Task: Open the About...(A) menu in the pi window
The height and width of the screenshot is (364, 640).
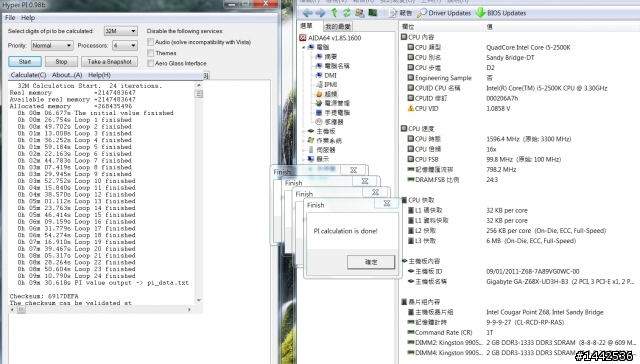Action: (x=67, y=75)
